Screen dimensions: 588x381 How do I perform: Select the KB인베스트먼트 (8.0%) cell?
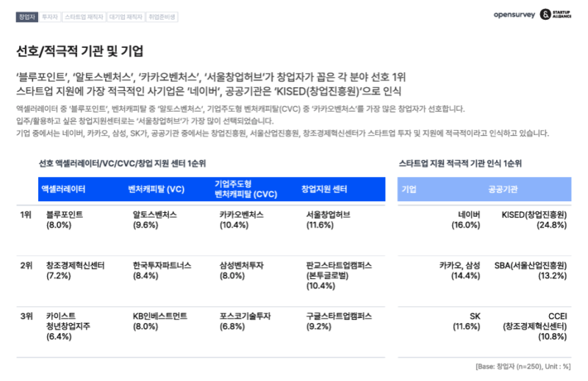point(159,321)
